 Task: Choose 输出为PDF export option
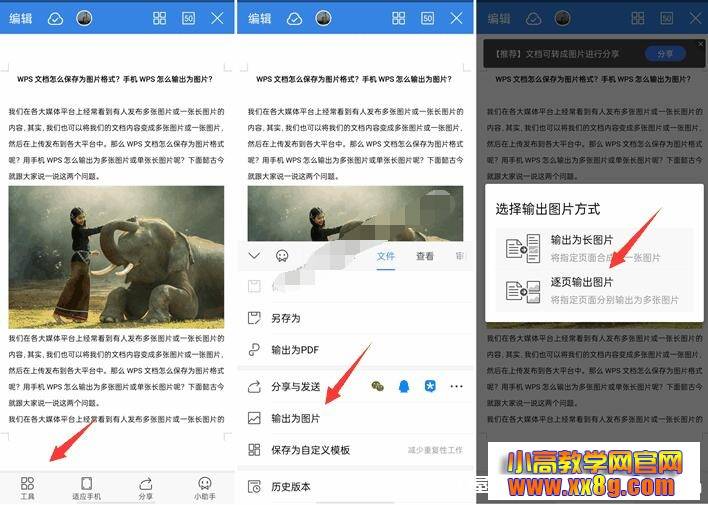coord(355,350)
